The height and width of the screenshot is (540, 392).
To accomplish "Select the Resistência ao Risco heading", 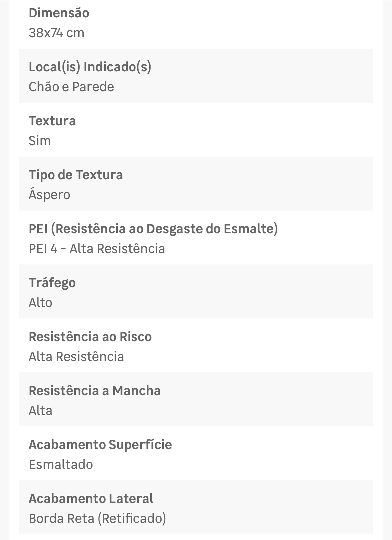I will [90, 337].
